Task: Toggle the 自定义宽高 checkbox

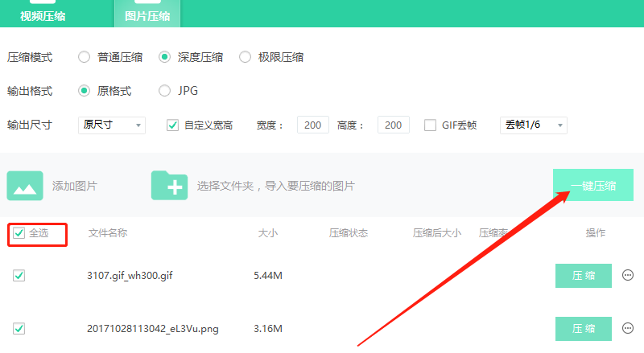Action: coord(172,125)
